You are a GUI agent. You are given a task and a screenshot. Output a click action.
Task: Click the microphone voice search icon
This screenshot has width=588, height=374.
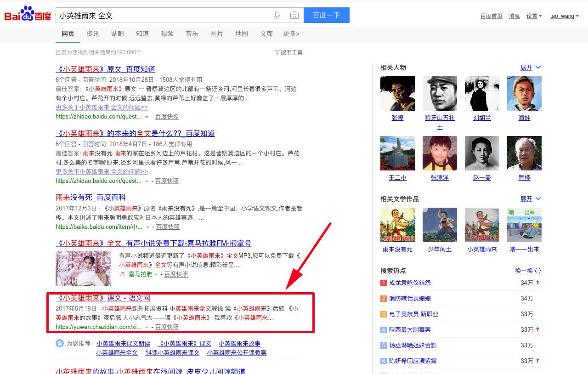pyautogui.click(x=277, y=15)
